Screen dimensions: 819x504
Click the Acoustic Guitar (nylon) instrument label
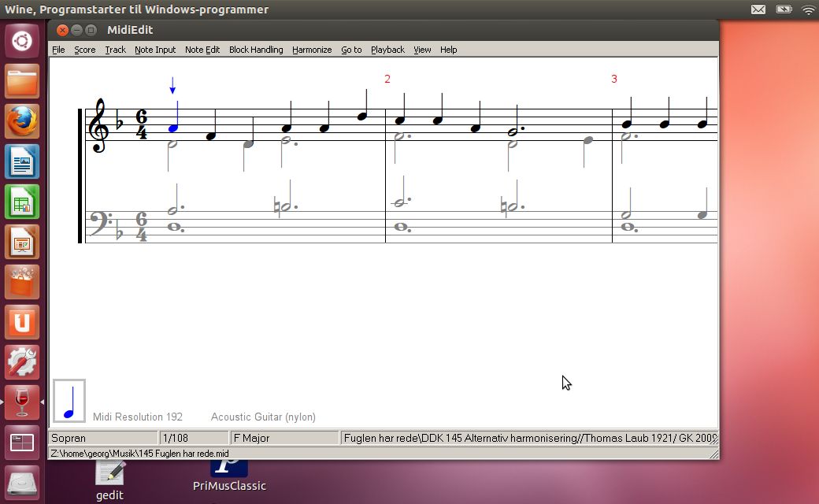click(263, 417)
